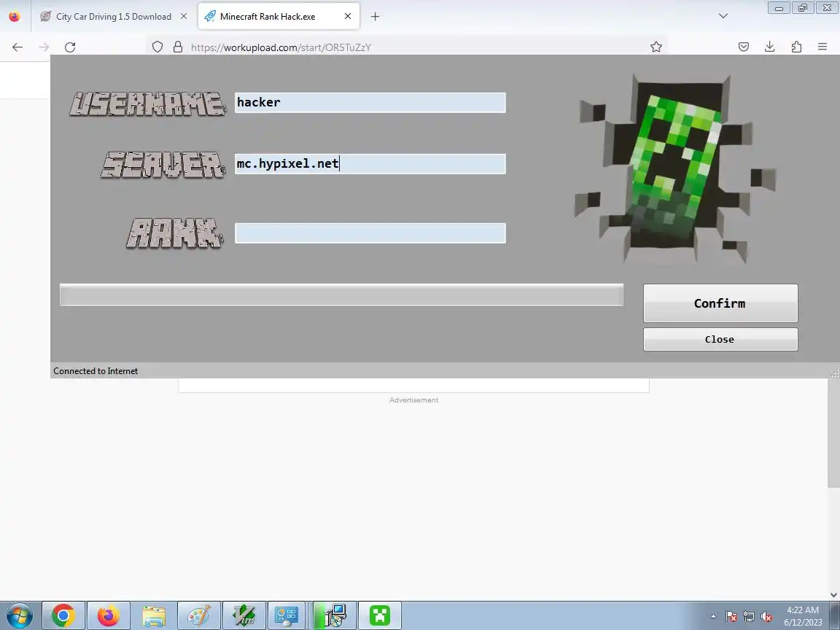840x630 pixels.
Task: Close the City Car Driving tab
Action: (184, 17)
